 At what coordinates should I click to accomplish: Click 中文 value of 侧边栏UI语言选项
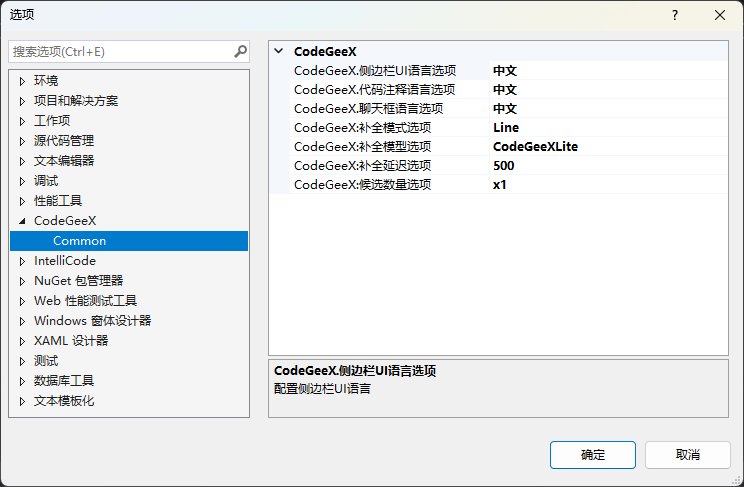coord(505,70)
